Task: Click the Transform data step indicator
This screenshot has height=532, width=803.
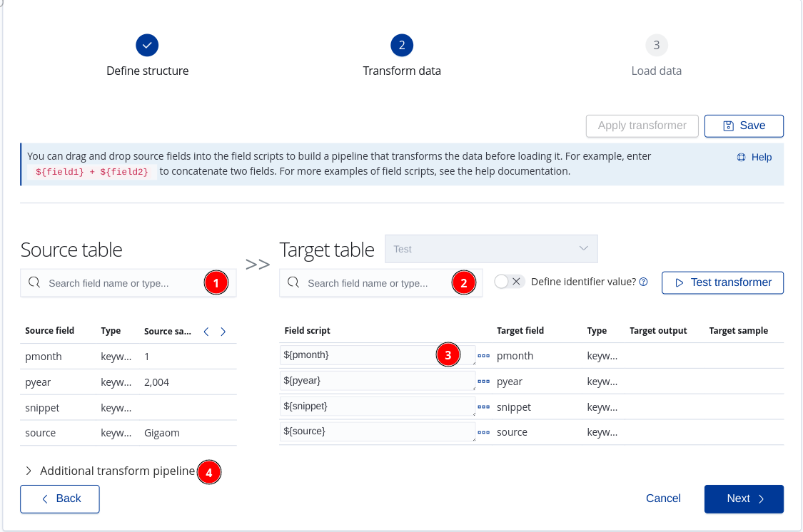Action: tap(402, 46)
